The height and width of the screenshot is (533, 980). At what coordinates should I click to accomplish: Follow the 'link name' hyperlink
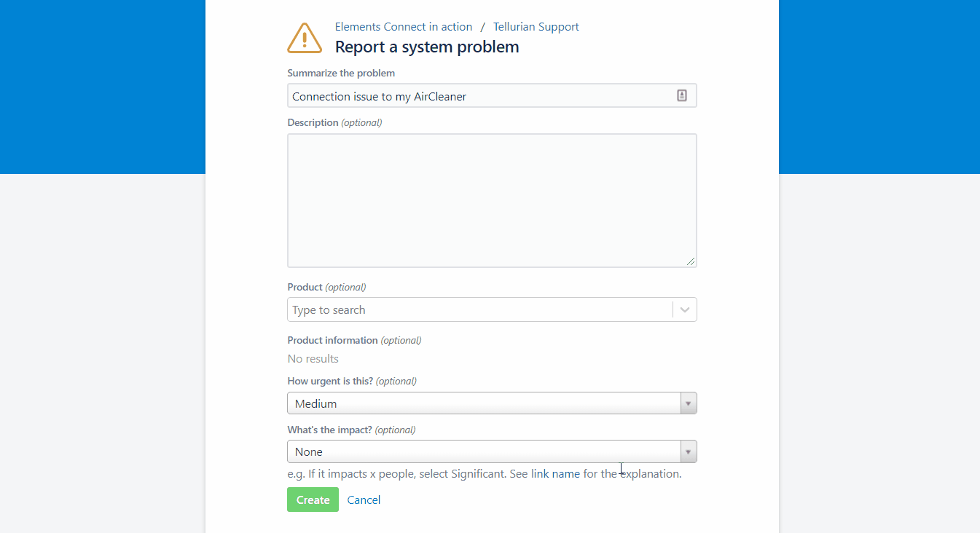[555, 474]
